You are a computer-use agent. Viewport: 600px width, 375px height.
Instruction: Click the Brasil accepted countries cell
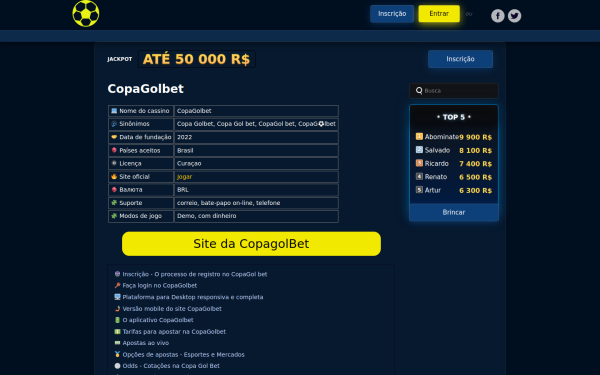(256, 150)
